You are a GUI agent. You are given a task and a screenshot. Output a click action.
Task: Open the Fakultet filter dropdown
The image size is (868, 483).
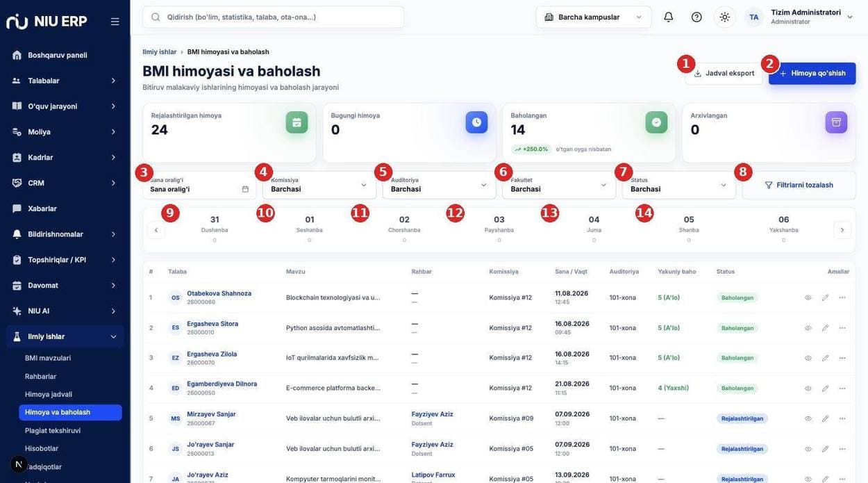[x=559, y=186]
